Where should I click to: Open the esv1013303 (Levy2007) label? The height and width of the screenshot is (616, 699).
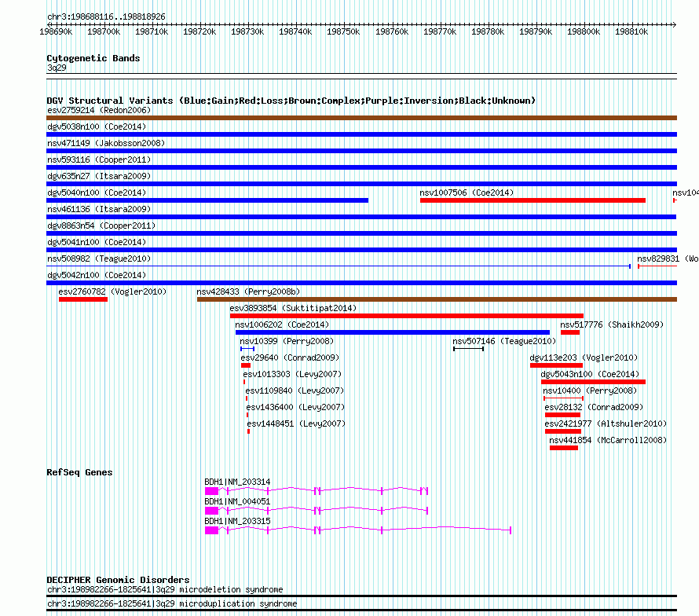pos(292,374)
